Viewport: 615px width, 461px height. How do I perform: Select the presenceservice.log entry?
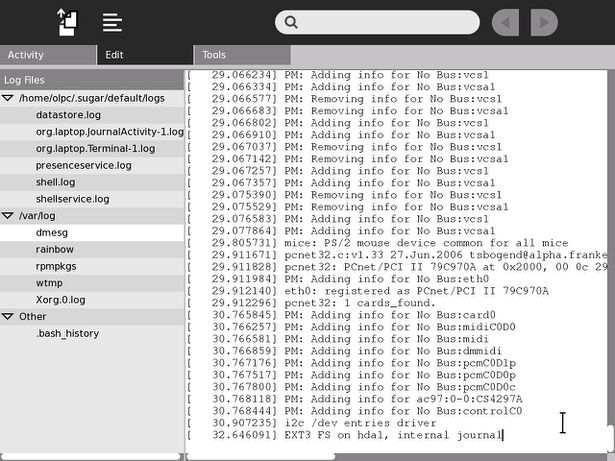[83, 165]
